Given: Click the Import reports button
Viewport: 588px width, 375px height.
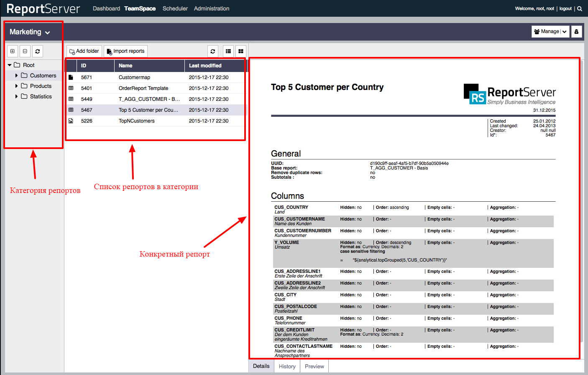Looking at the screenshot, I should pyautogui.click(x=125, y=51).
